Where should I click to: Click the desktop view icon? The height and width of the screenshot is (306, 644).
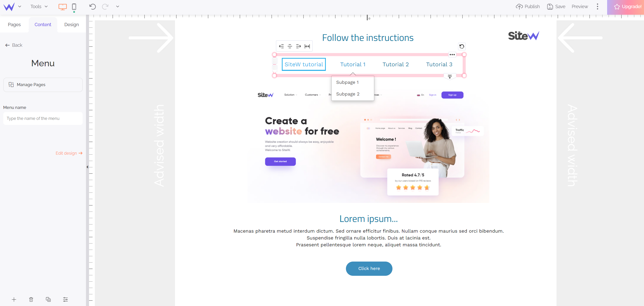tap(63, 6)
